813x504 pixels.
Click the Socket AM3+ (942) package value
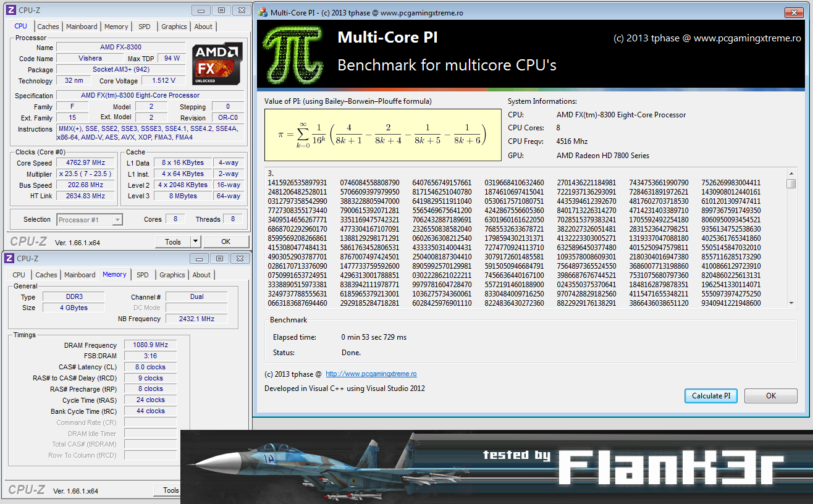click(120, 69)
